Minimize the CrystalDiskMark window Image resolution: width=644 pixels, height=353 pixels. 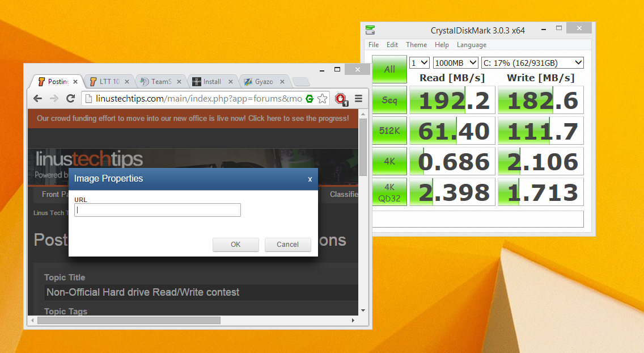(544, 30)
